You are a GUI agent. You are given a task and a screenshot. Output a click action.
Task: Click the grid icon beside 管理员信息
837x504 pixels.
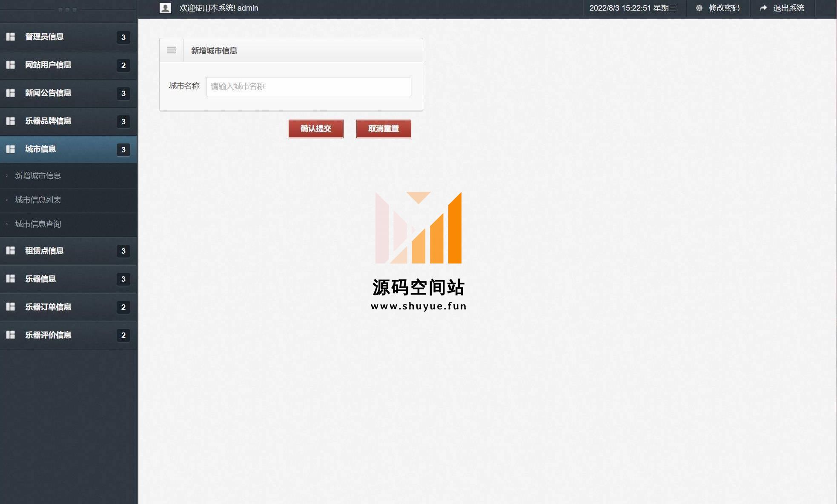[11, 37]
